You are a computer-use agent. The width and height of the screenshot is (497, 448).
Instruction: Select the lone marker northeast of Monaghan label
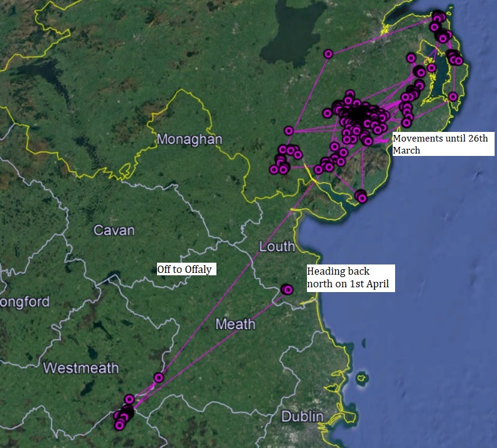coord(289,131)
